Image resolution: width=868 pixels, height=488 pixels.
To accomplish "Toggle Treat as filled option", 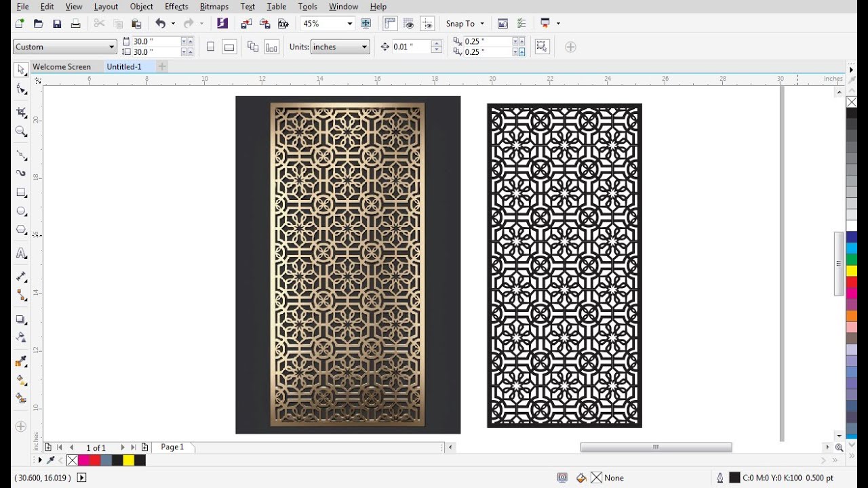I will click(x=541, y=47).
